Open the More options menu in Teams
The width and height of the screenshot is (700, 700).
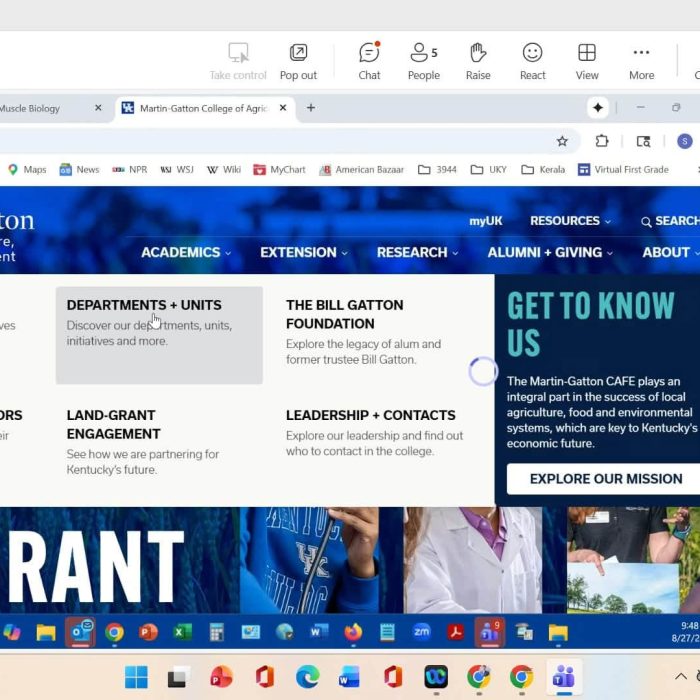tap(642, 62)
